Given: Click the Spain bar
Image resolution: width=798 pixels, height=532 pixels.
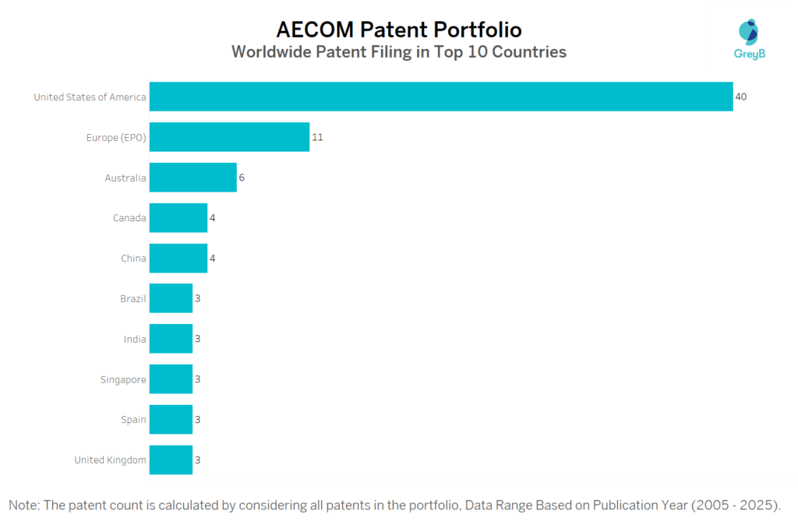Looking at the screenshot, I should (x=171, y=420).
